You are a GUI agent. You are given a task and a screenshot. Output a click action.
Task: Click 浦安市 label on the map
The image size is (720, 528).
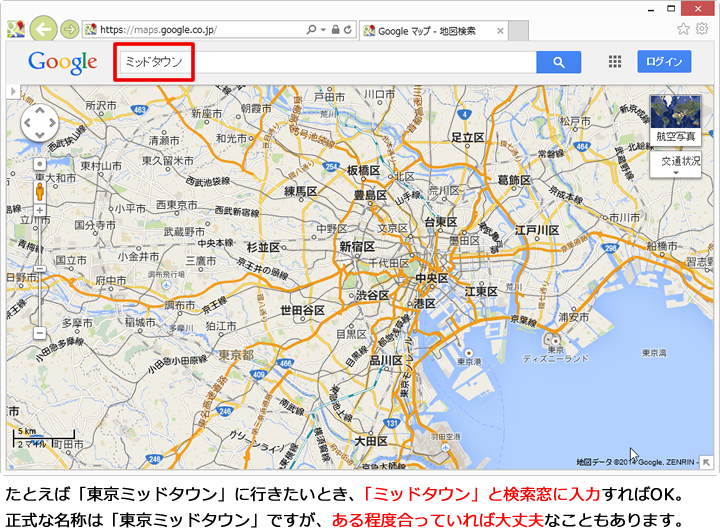[574, 317]
